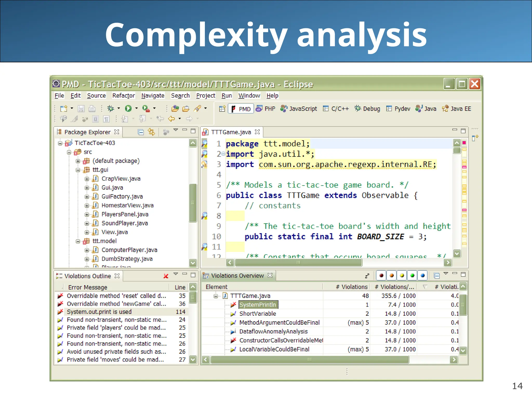The image size is (532, 399).
Task: Open the Run button dropdown arrow
Action: click(136, 108)
